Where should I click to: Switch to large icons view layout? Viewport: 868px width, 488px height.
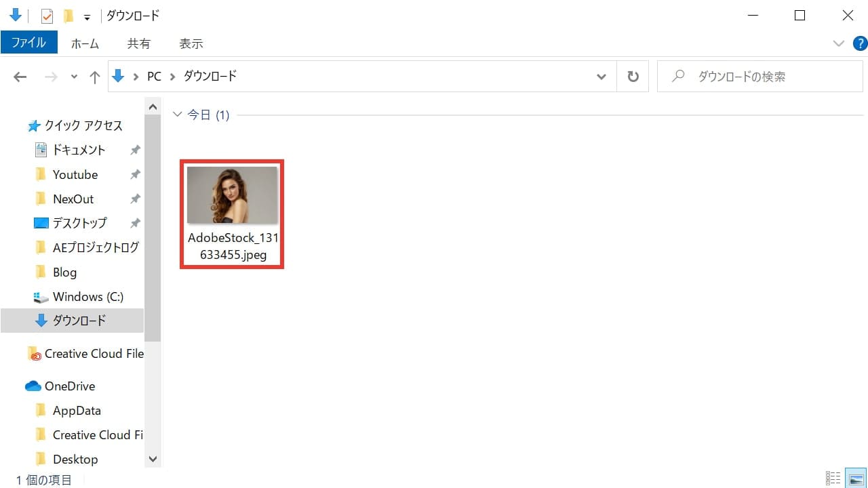(855, 479)
